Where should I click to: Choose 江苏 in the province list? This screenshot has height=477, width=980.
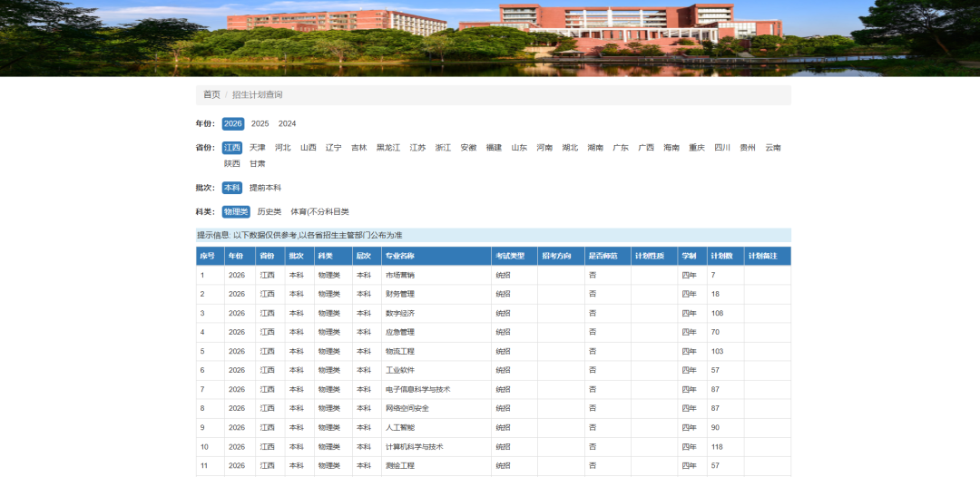417,148
